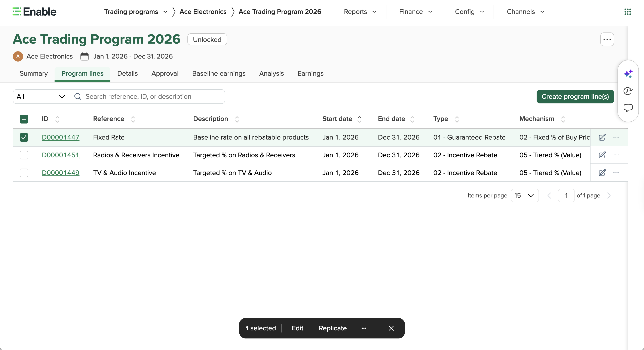
Task: Uncheck the D00001447 row checkbox
Action: [24, 137]
